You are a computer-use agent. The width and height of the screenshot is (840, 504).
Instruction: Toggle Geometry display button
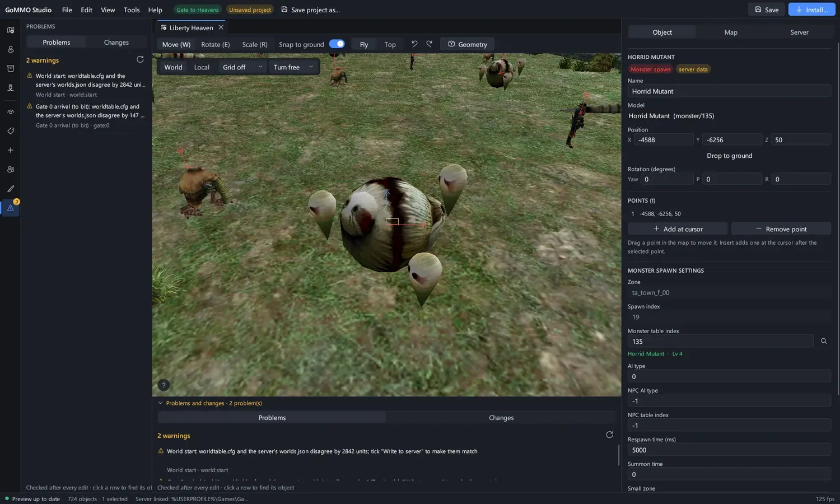467,44
